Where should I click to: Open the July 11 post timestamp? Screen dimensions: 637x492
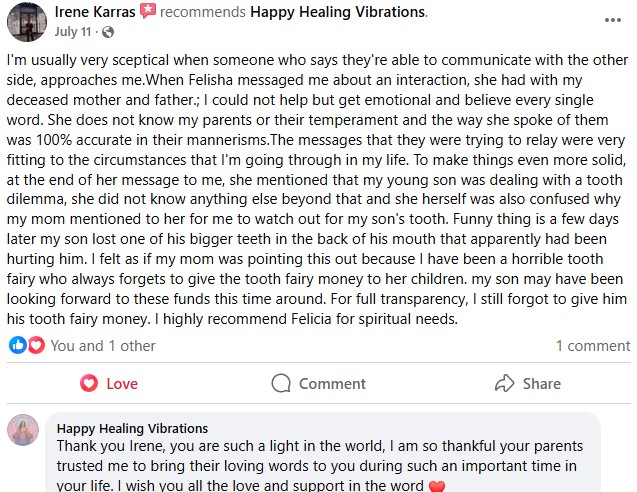click(74, 32)
